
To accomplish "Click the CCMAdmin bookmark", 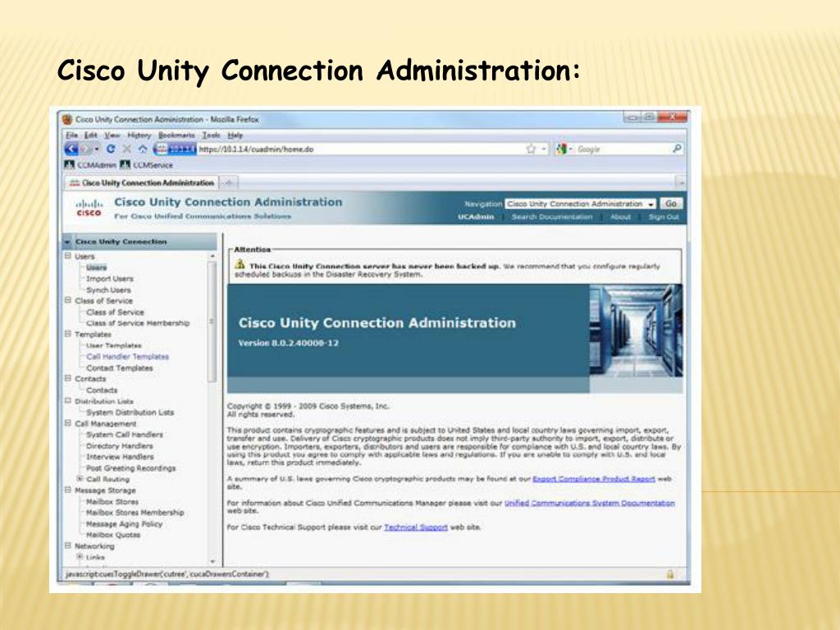I will (90, 165).
